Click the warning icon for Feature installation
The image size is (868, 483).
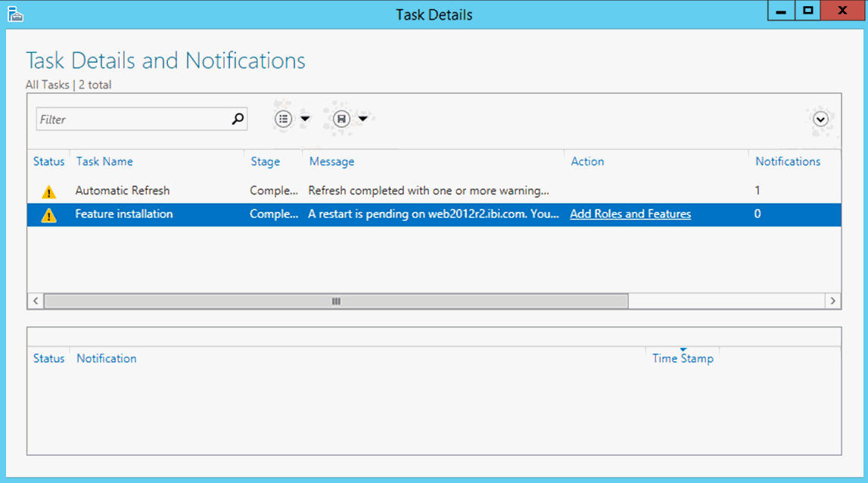tap(48, 215)
